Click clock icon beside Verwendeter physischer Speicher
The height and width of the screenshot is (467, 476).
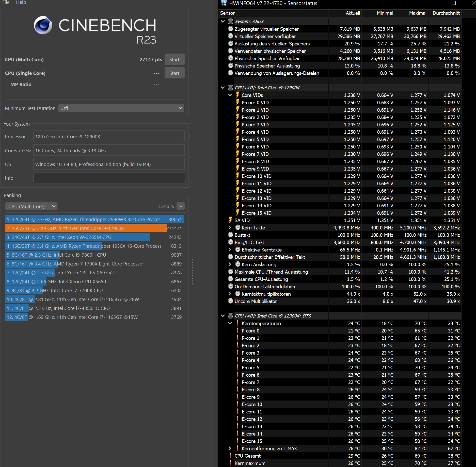point(231,51)
